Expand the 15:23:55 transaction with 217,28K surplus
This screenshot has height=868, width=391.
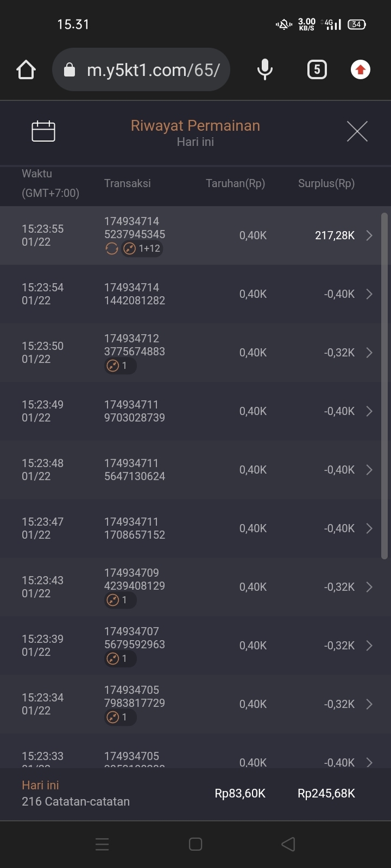369,235
